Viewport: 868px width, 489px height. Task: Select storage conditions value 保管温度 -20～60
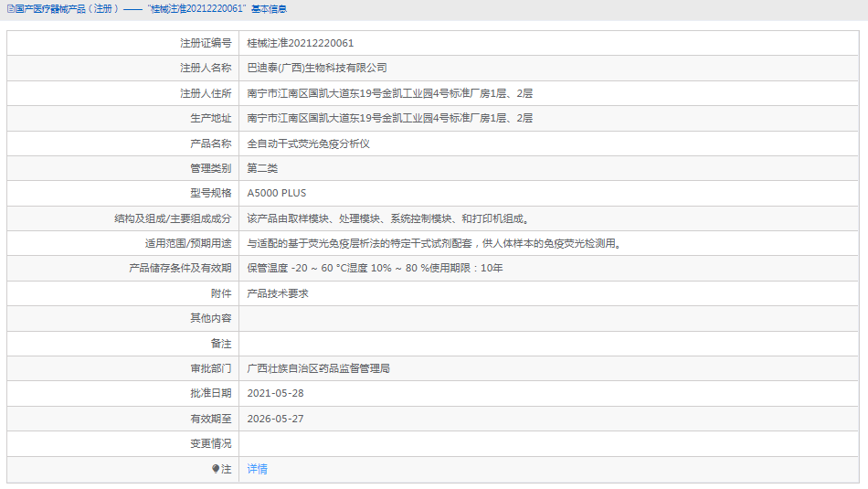pos(375,268)
